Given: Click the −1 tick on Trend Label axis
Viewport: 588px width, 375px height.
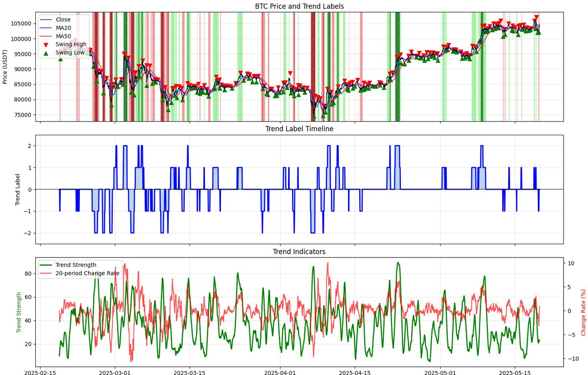Looking at the screenshot, I should tap(28, 211).
